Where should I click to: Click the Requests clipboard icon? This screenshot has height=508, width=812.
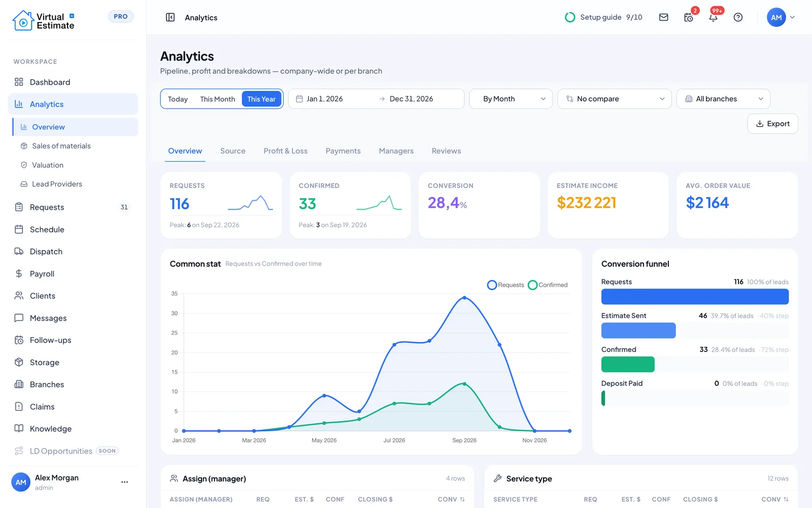click(19, 207)
